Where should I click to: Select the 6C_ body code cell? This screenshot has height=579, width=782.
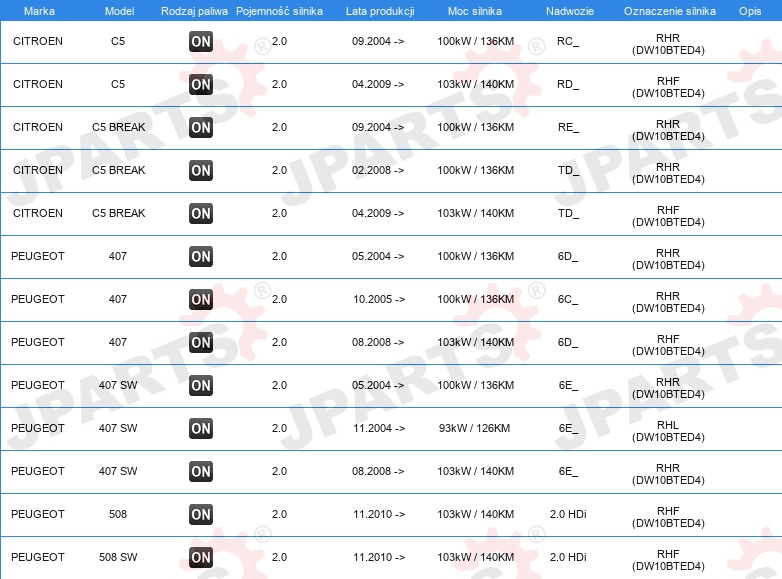click(568, 299)
